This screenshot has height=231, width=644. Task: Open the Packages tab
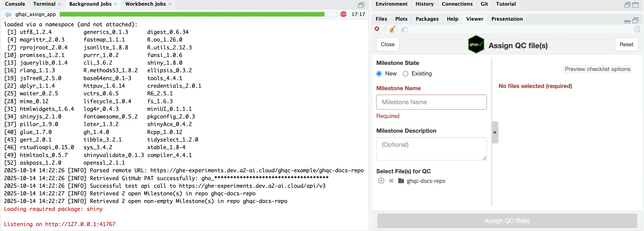427,19
